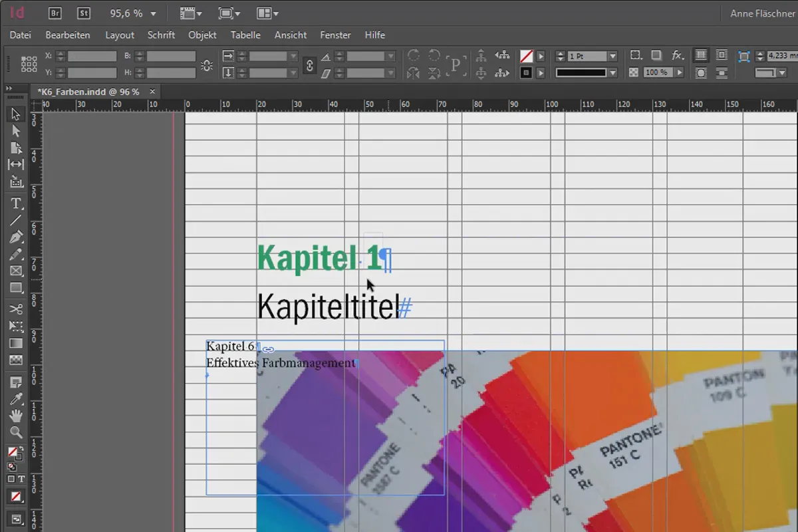Select the Rectangle Frame tool
798x532 pixels.
16,271
